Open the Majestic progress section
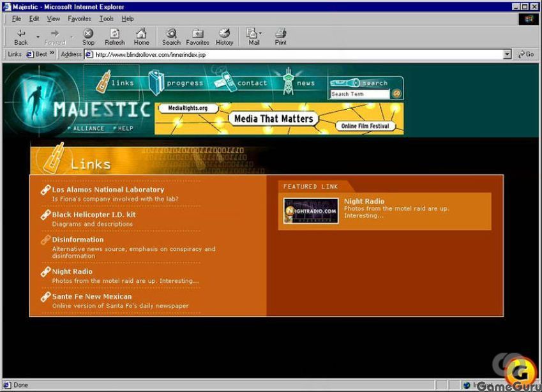542x392 pixels. [x=176, y=82]
